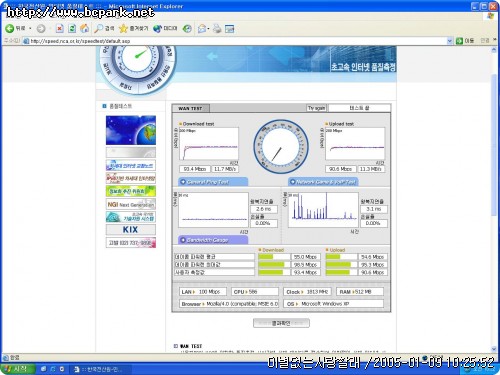
Task: Open the Back button history dropdown
Action: (x=30, y=29)
